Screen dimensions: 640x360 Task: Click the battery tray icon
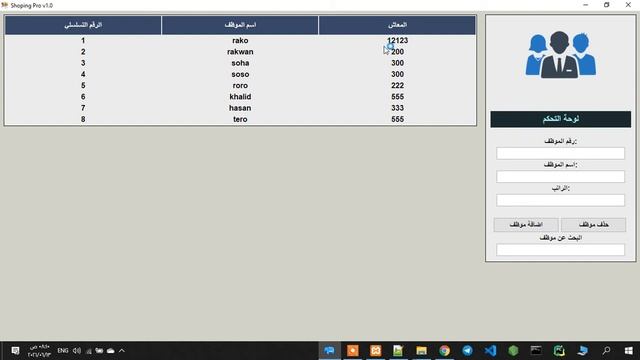pyautogui.click(x=99, y=351)
